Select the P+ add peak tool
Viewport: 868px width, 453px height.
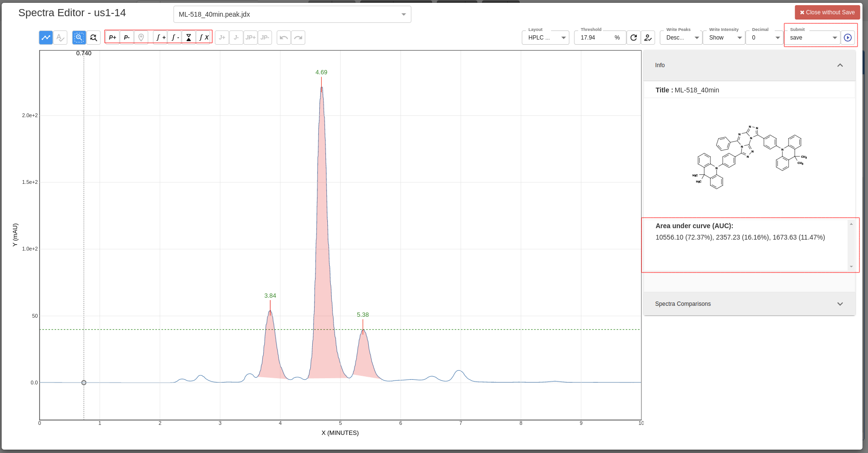click(x=112, y=37)
